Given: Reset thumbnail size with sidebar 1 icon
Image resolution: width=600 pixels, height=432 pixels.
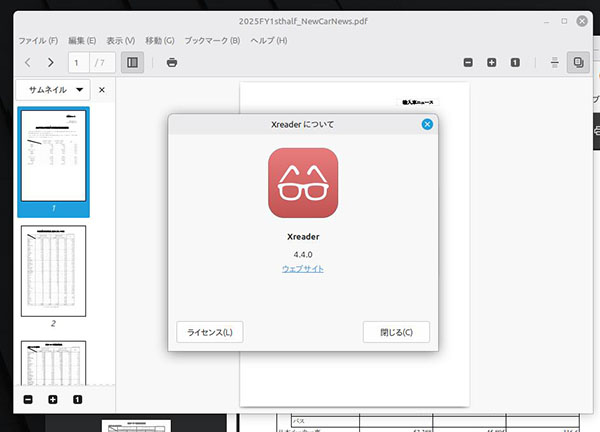Looking at the screenshot, I should 77,400.
